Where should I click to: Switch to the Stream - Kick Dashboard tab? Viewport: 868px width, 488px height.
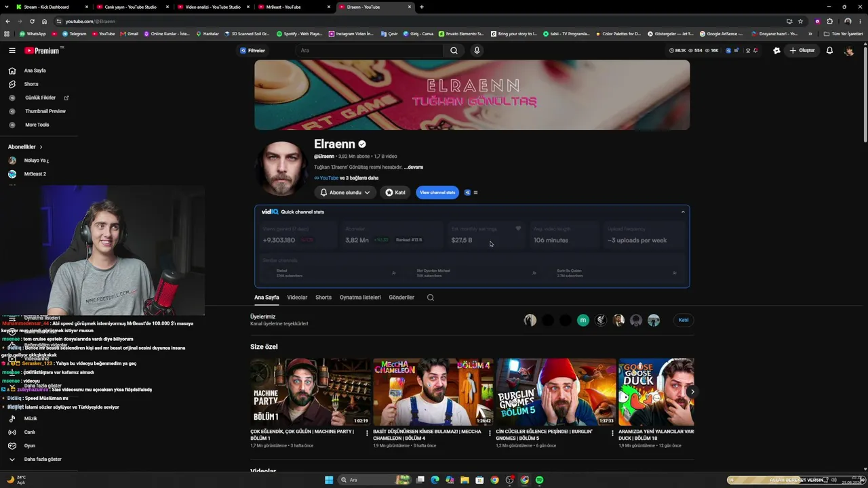52,7
